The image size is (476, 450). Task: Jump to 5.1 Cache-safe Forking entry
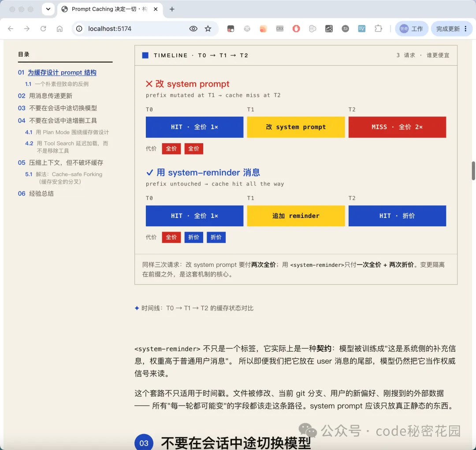(x=63, y=178)
